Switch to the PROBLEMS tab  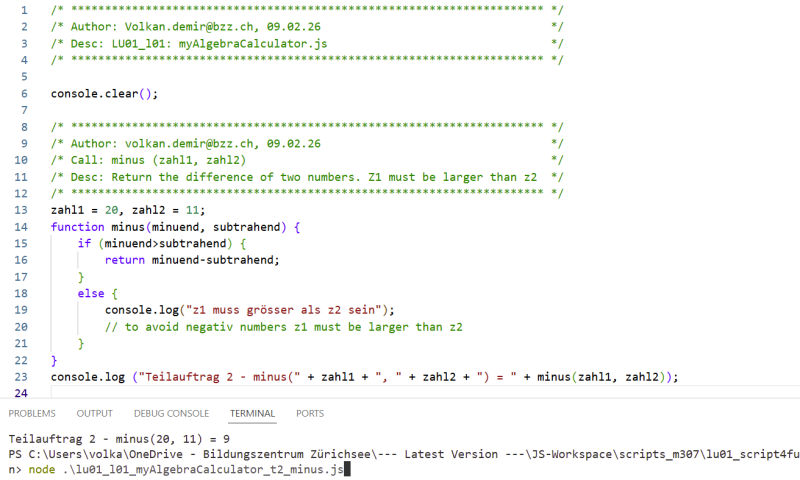(32, 413)
